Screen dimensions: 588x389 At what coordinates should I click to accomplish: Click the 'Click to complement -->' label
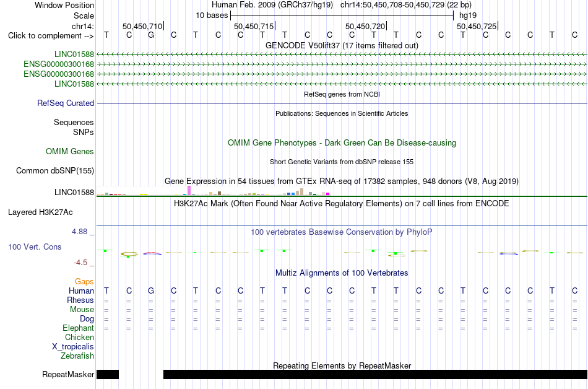tap(51, 36)
